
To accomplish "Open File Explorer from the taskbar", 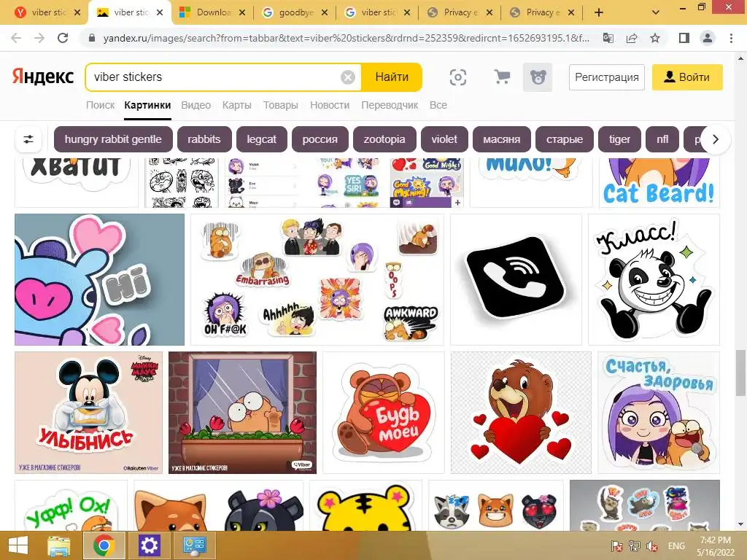I will [59, 545].
